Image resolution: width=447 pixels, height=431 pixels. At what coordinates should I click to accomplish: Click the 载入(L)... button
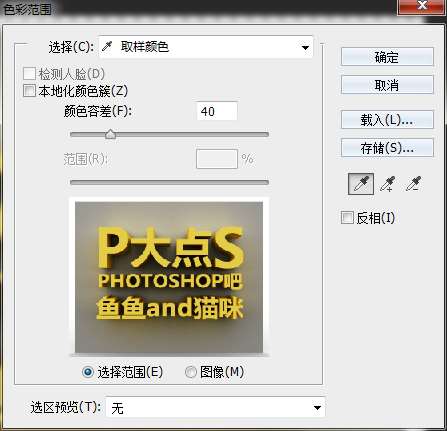tap(387, 119)
